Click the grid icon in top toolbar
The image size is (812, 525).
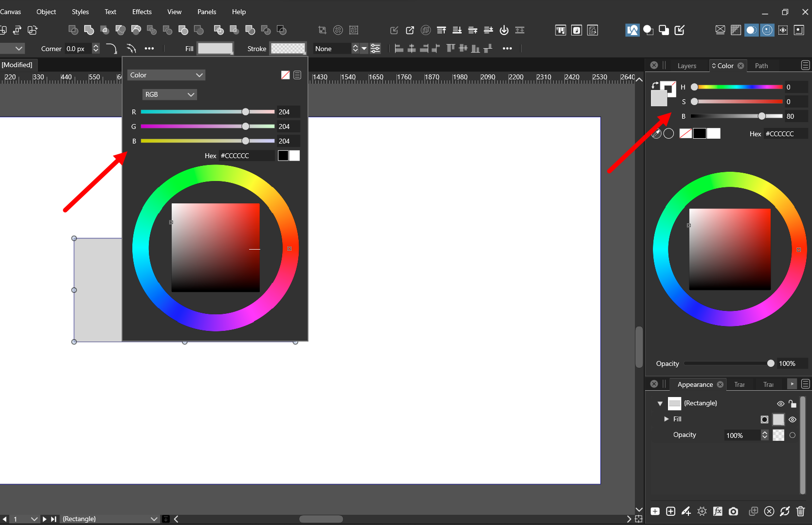(x=736, y=30)
